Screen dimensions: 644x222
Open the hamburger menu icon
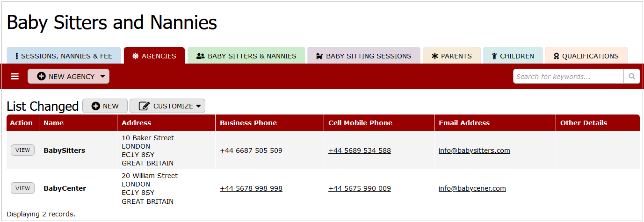15,76
